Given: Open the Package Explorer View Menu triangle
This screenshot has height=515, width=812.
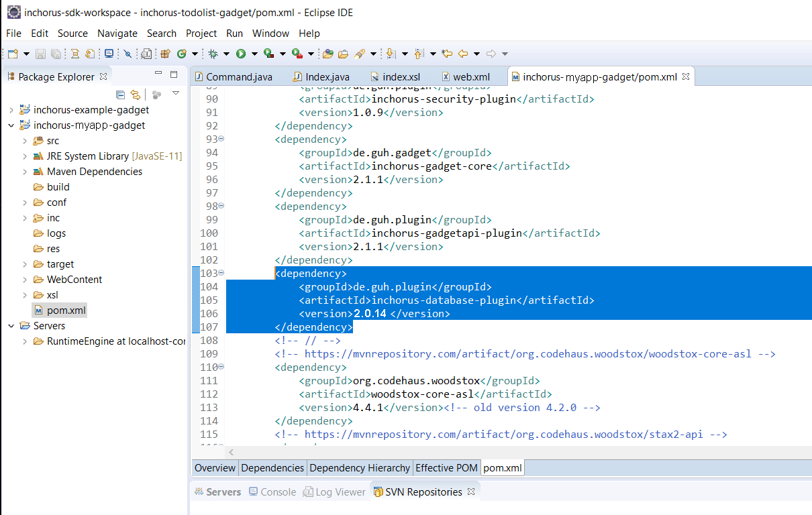Looking at the screenshot, I should coord(176,93).
